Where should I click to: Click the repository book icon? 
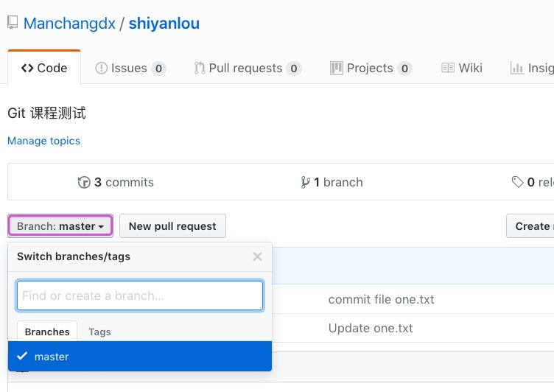[13, 23]
